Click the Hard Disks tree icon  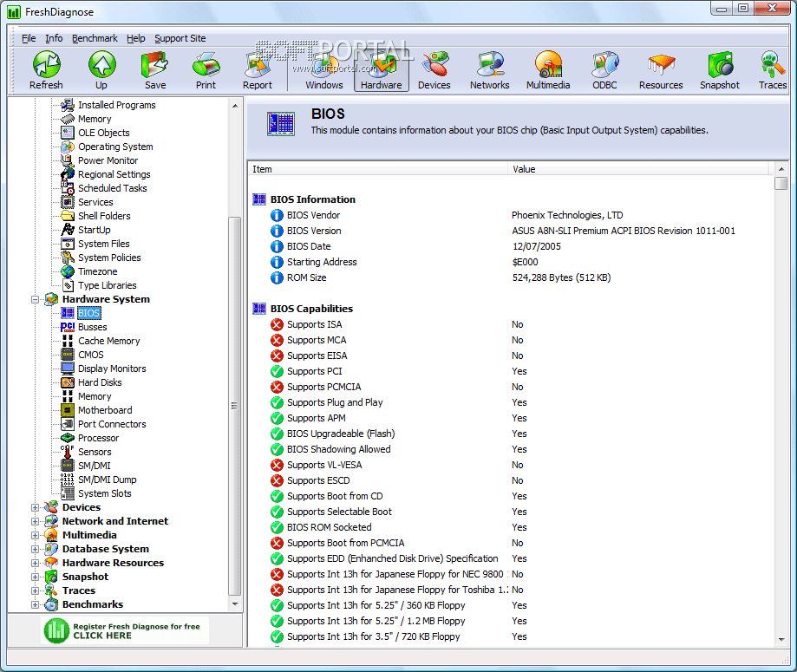68,382
